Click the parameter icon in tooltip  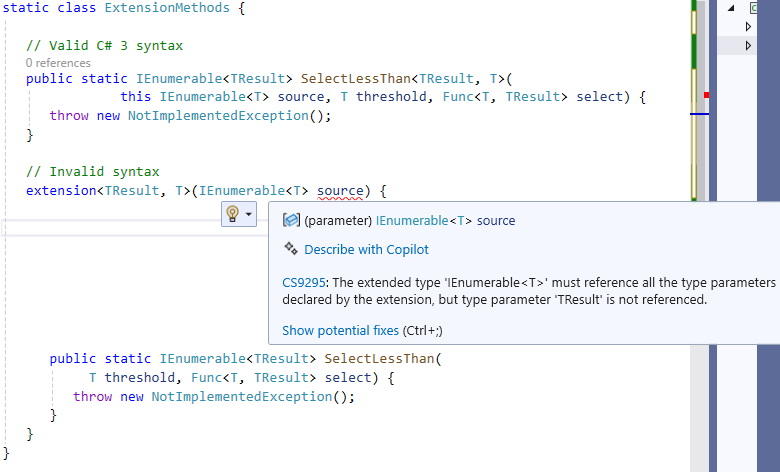click(x=291, y=220)
